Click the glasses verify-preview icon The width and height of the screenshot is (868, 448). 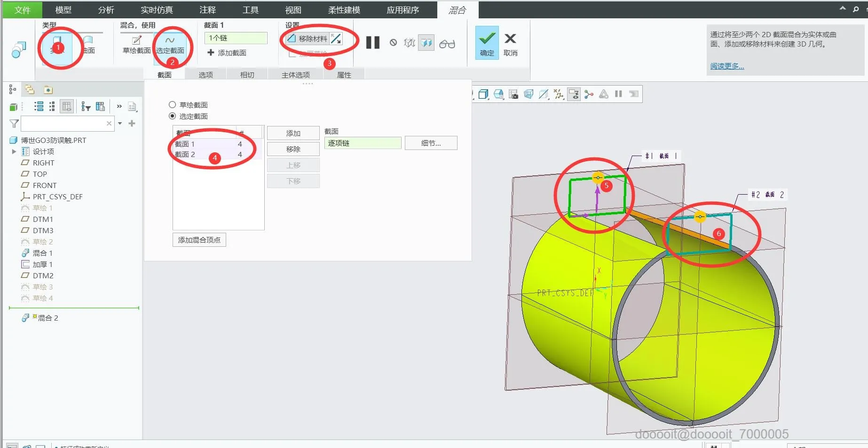tap(447, 44)
